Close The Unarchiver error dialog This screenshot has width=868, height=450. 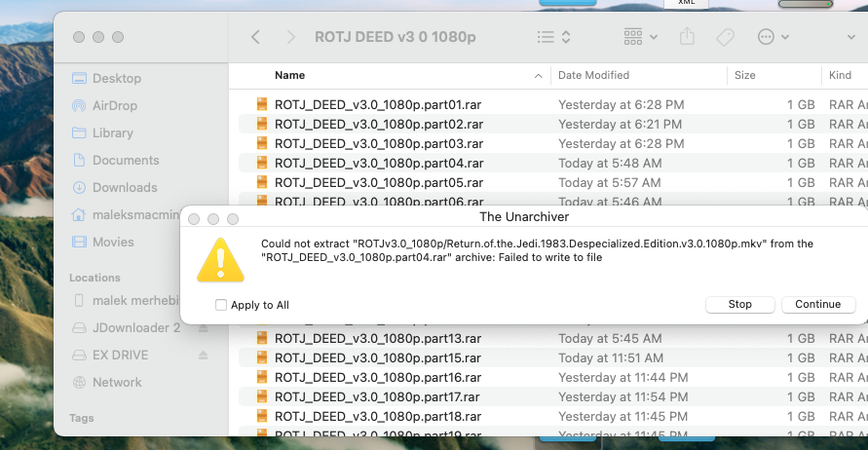click(194, 219)
